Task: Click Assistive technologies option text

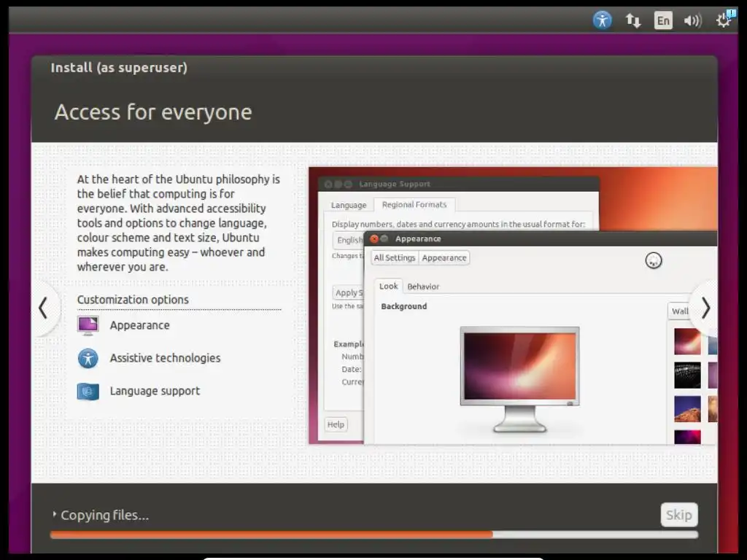Action: [x=166, y=358]
